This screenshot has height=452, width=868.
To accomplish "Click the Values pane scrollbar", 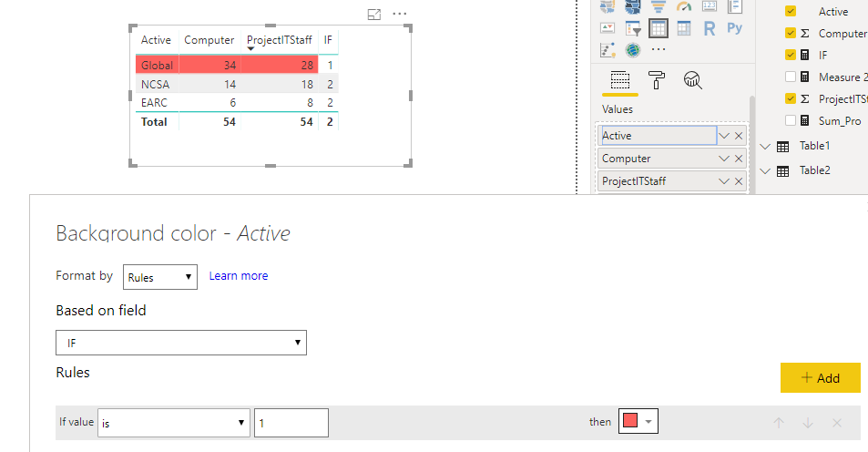I will 751,145.
